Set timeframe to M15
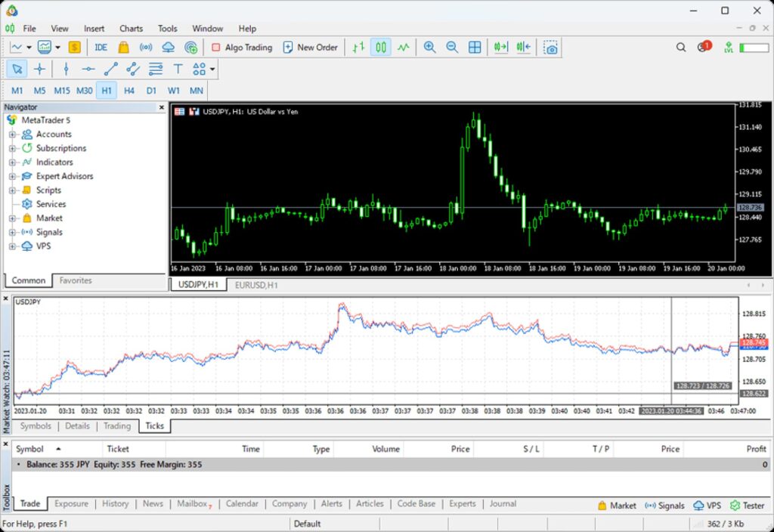The width and height of the screenshot is (774, 532). click(x=62, y=91)
